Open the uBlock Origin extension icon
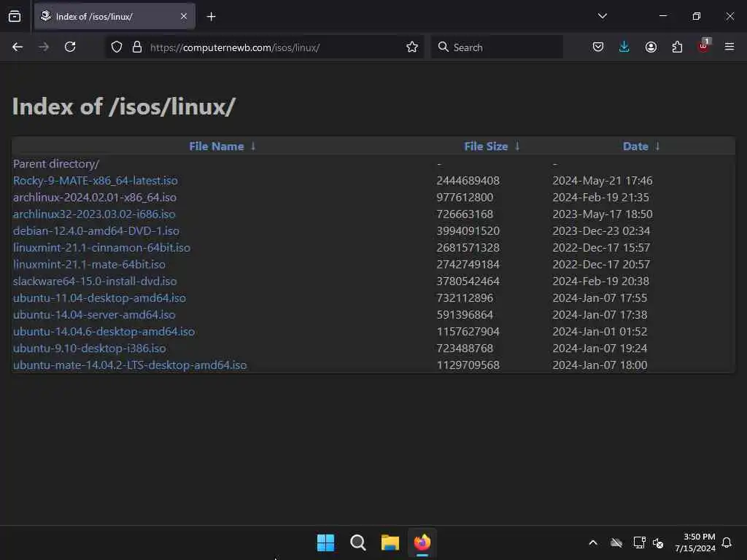This screenshot has height=560, width=747. 704,46
